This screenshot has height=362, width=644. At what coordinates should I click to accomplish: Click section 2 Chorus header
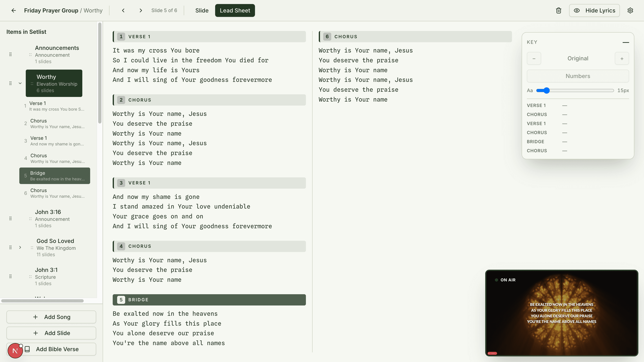(x=209, y=100)
